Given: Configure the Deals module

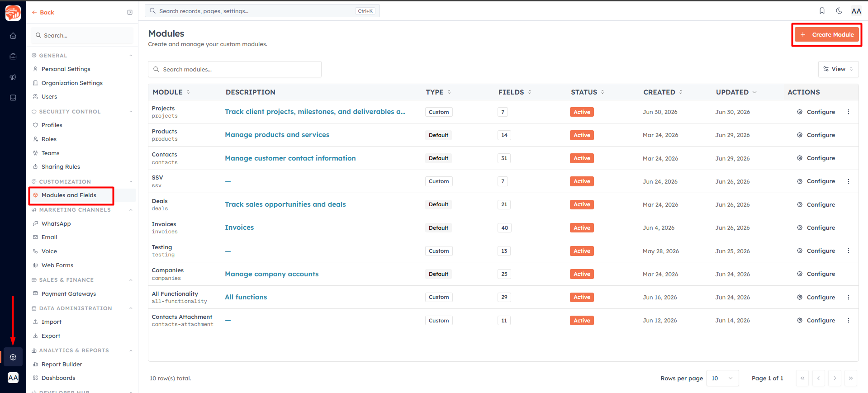Looking at the screenshot, I should 816,204.
